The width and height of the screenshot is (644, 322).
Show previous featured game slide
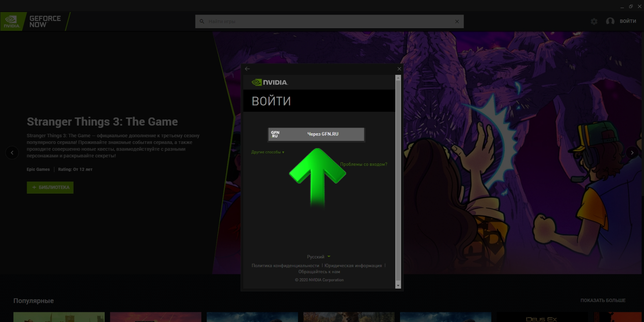[x=12, y=153]
